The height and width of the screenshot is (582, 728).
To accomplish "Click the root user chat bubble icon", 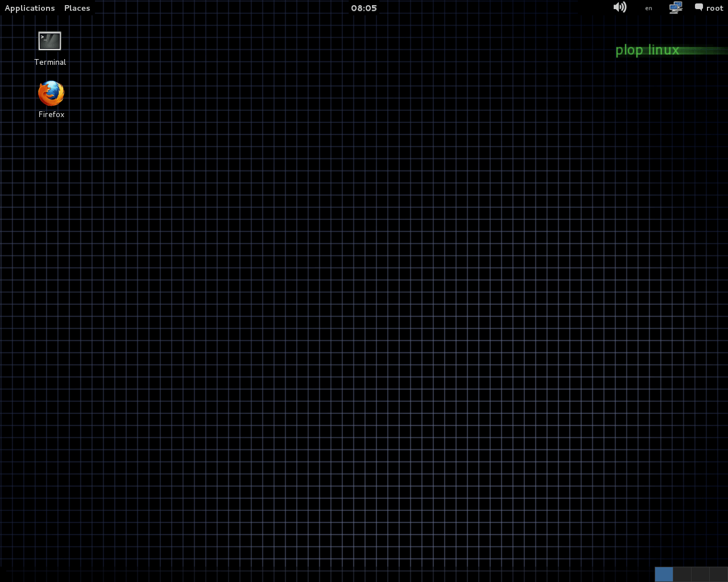I will (700, 7).
